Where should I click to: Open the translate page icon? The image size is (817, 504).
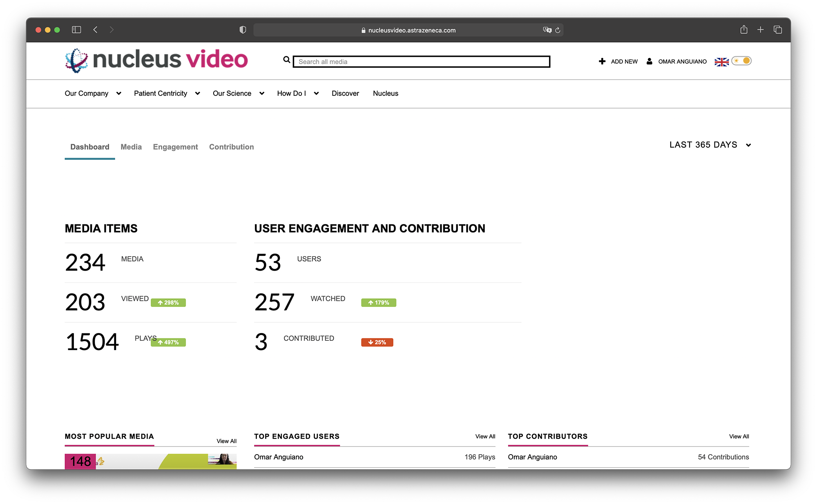click(x=547, y=30)
